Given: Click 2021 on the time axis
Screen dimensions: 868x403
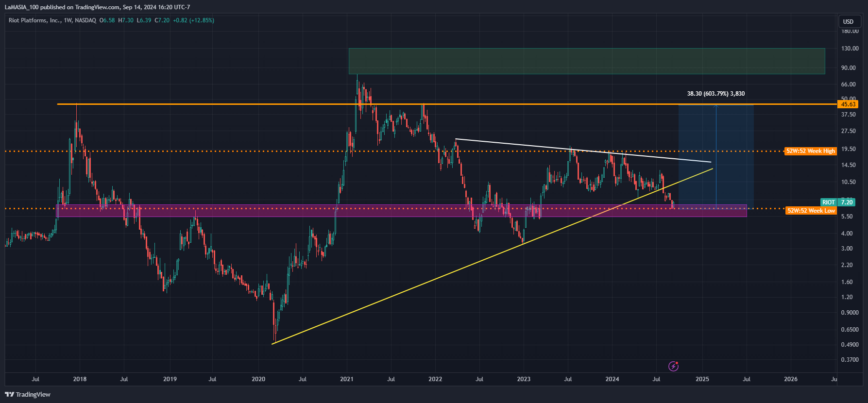Looking at the screenshot, I should 347,379.
